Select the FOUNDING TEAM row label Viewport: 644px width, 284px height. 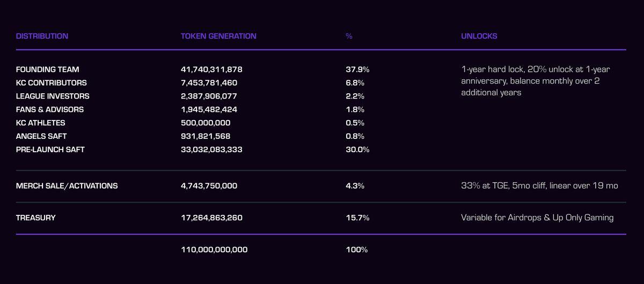tap(47, 70)
